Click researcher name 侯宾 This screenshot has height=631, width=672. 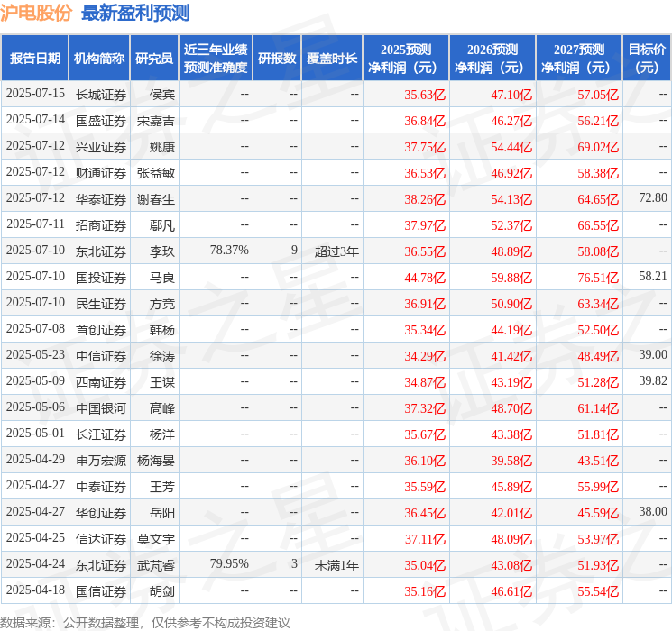tap(162, 95)
